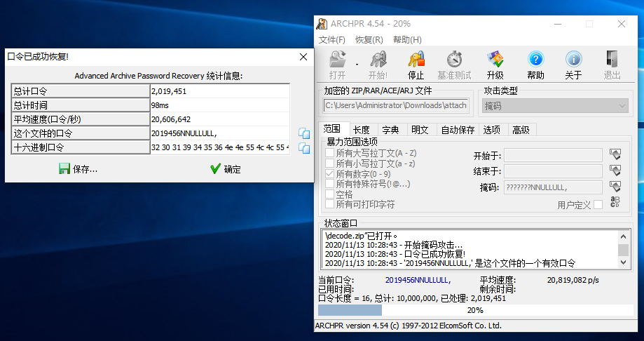Select the 平均速度 value 20,606,642
644x341 pixels.
click(x=220, y=119)
